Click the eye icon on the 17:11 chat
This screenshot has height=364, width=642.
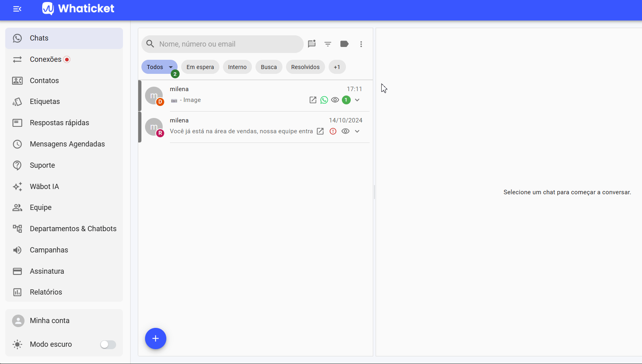(x=335, y=100)
